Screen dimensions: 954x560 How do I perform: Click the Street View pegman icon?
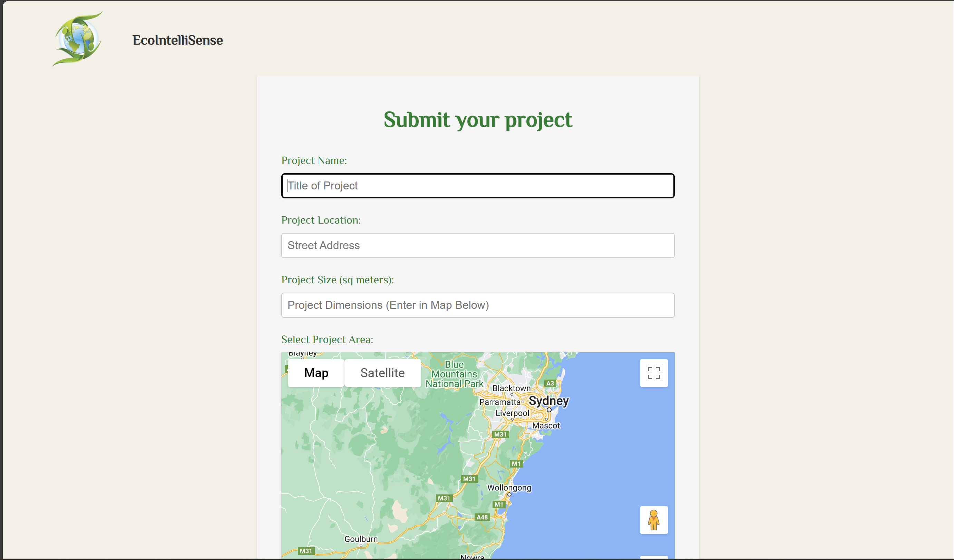653,520
